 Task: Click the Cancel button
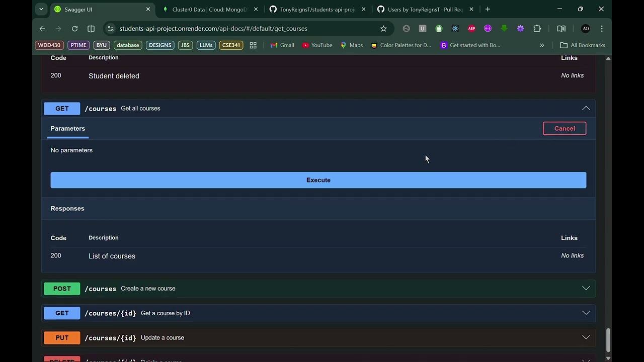(x=565, y=129)
